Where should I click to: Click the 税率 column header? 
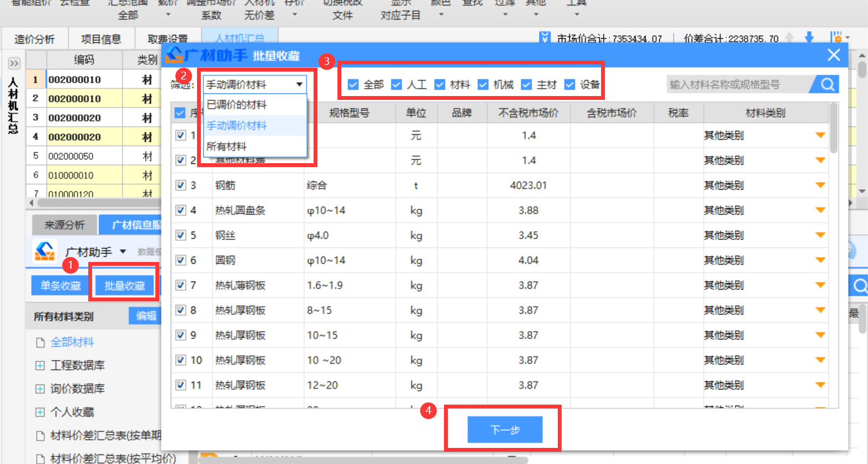pos(678,113)
